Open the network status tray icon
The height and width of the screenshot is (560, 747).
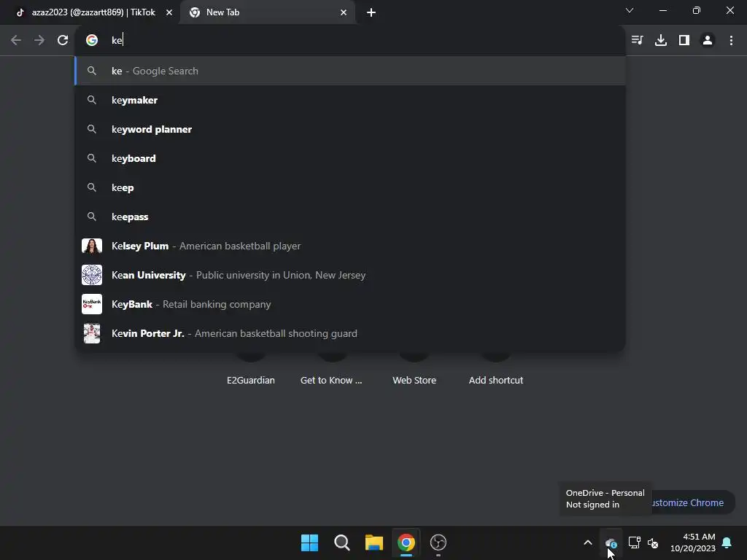[x=634, y=542]
